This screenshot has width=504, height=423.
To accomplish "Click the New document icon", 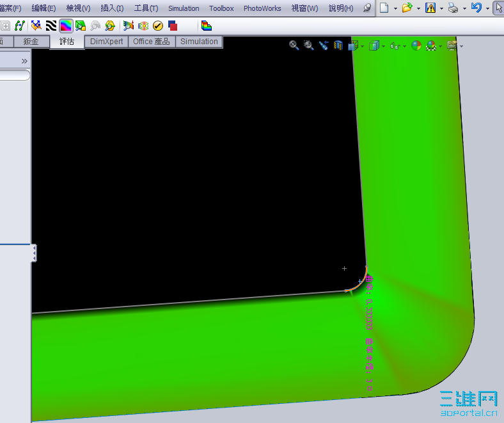I will (384, 8).
